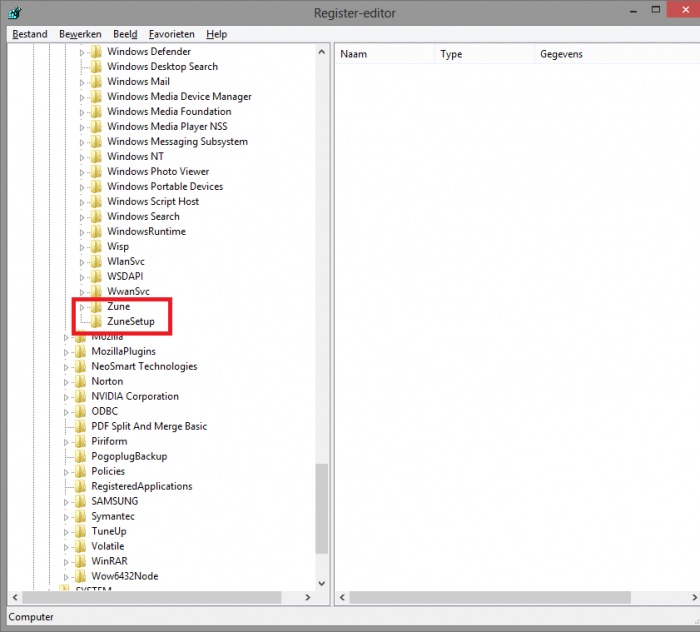Expand the Zune key
The image size is (700, 632).
click(82, 307)
